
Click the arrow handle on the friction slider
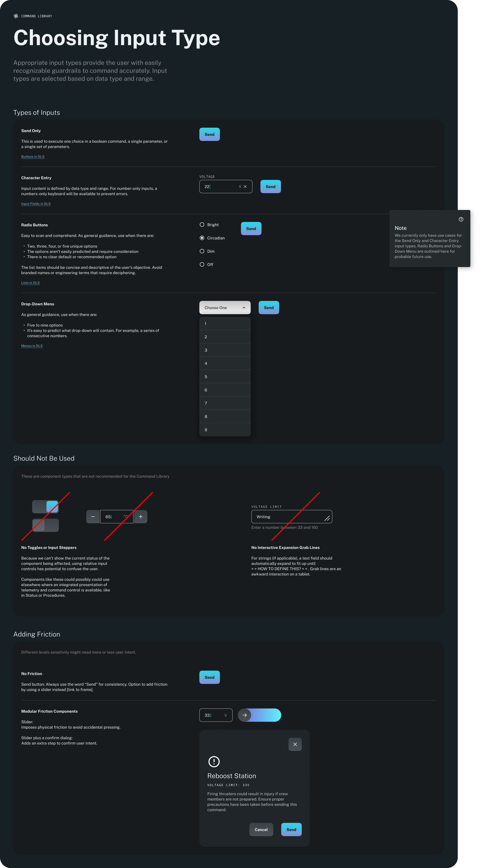[x=244, y=715]
